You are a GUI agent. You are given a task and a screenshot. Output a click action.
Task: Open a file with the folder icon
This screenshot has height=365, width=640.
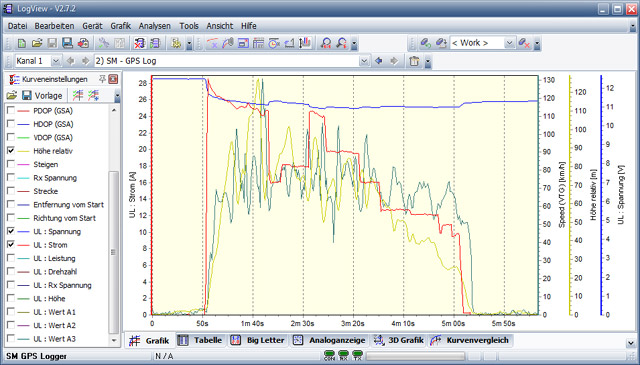tap(37, 43)
